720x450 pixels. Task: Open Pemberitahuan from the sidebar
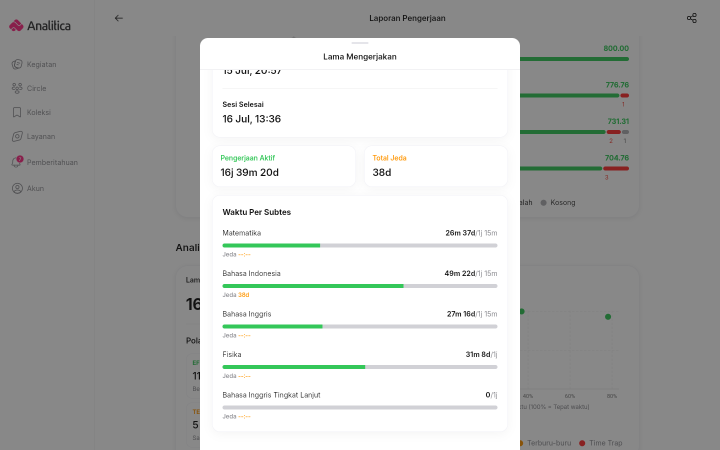coord(45,162)
